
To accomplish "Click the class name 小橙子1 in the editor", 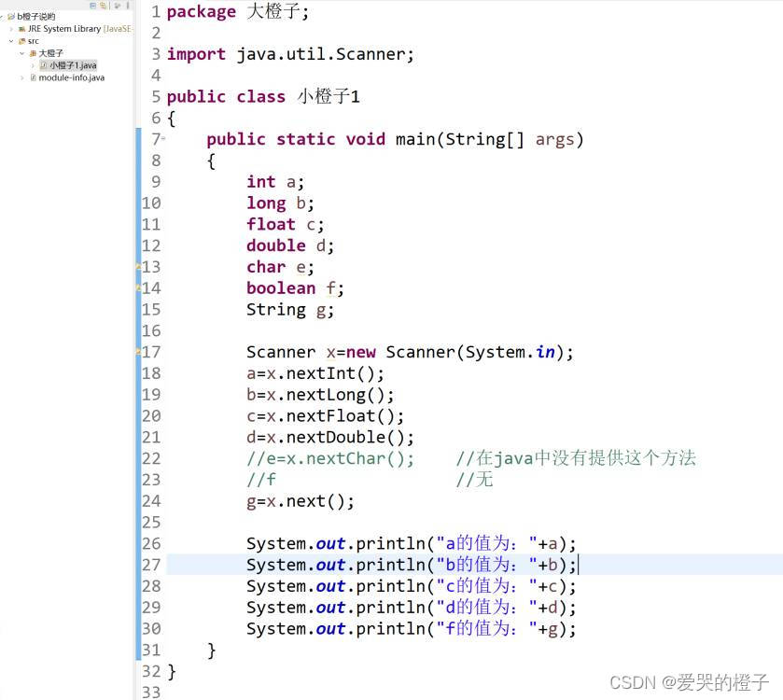I will point(329,96).
